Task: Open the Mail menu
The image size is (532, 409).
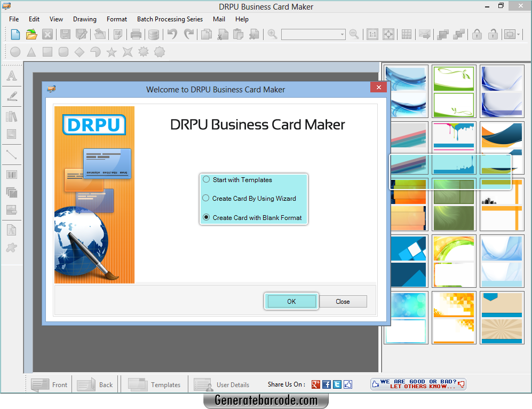Action: (219, 19)
